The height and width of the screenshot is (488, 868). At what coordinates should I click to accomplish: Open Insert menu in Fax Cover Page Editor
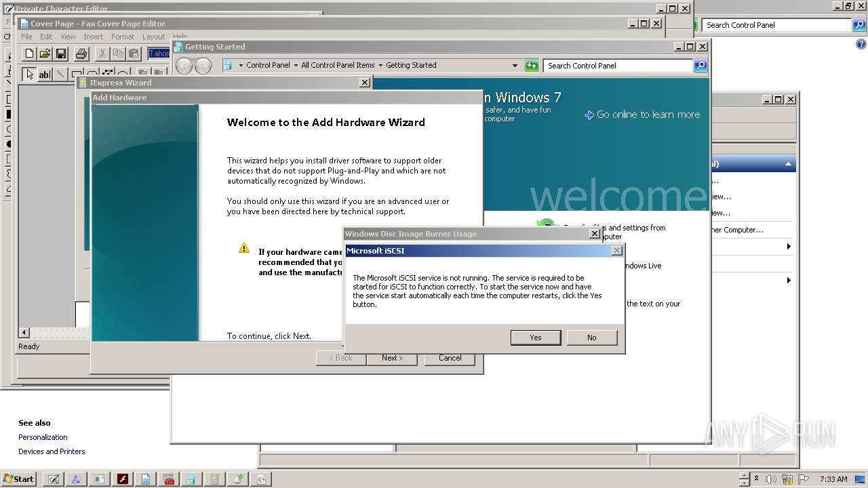click(94, 37)
